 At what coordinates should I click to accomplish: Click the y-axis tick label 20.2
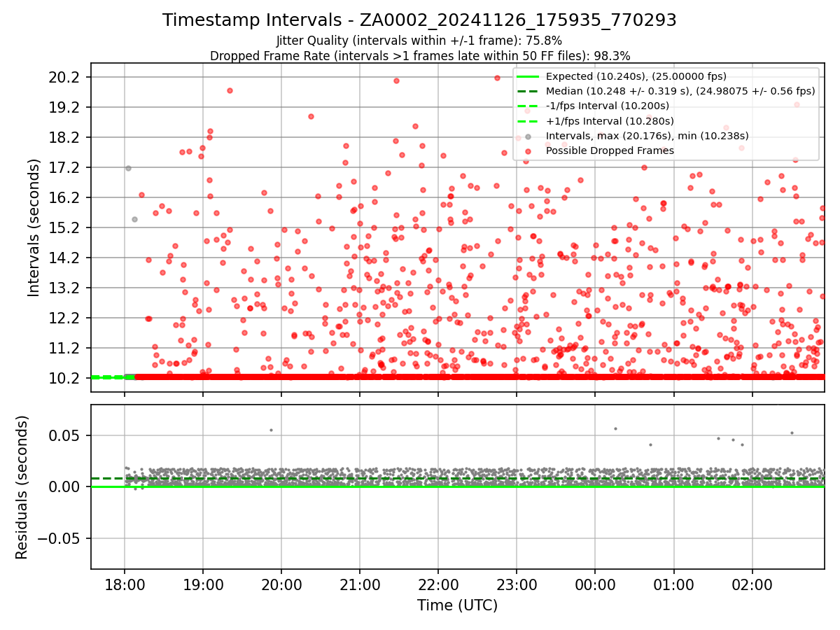64,77
